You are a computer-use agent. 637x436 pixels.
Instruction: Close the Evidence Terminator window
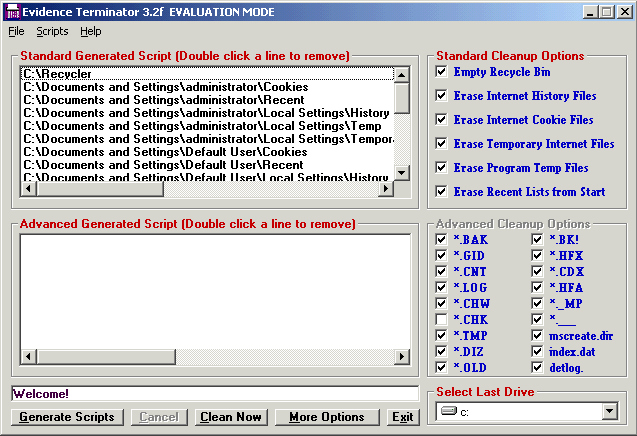pos(624,12)
